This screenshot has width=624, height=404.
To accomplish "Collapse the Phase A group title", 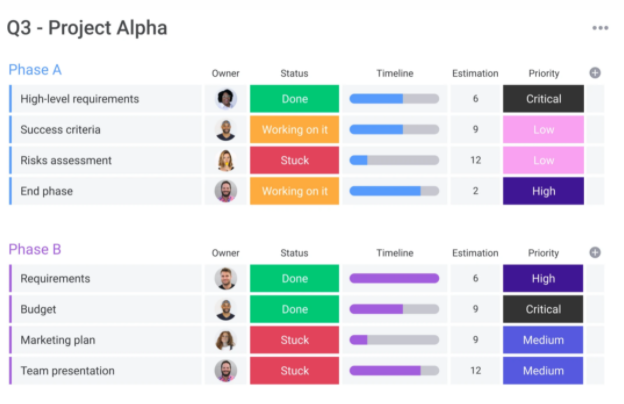I will [x=35, y=70].
